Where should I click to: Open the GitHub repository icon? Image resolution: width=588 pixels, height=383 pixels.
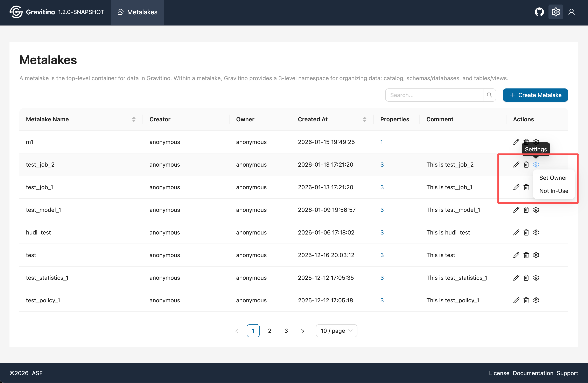point(539,12)
